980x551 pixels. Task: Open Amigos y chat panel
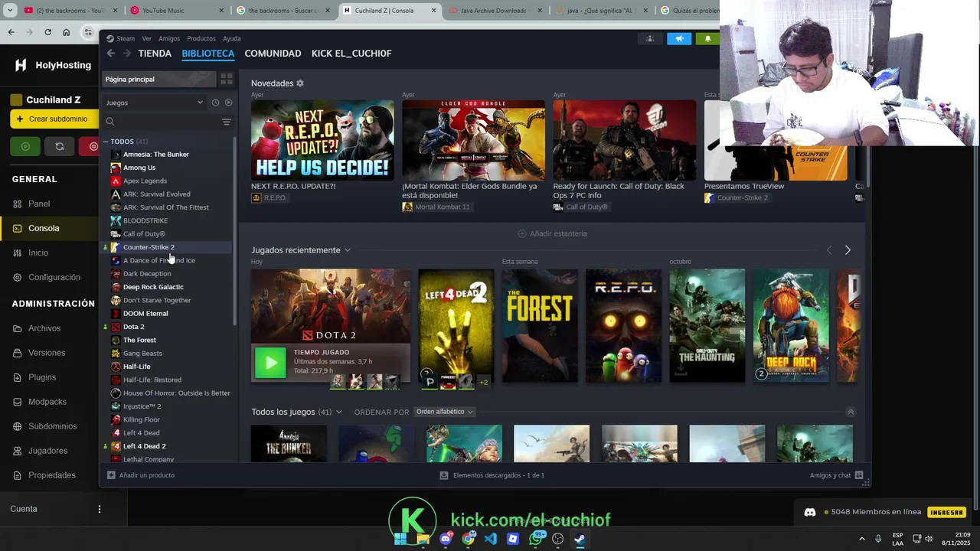(836, 475)
